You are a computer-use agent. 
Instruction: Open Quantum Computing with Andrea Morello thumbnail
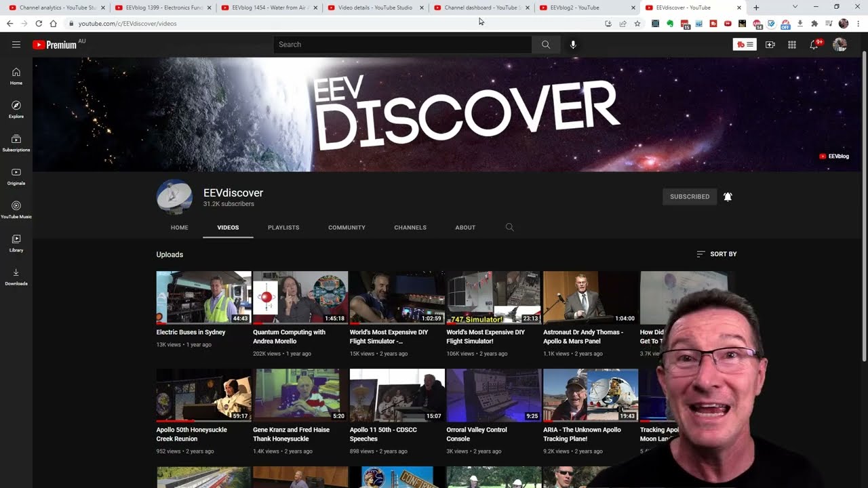click(x=300, y=298)
